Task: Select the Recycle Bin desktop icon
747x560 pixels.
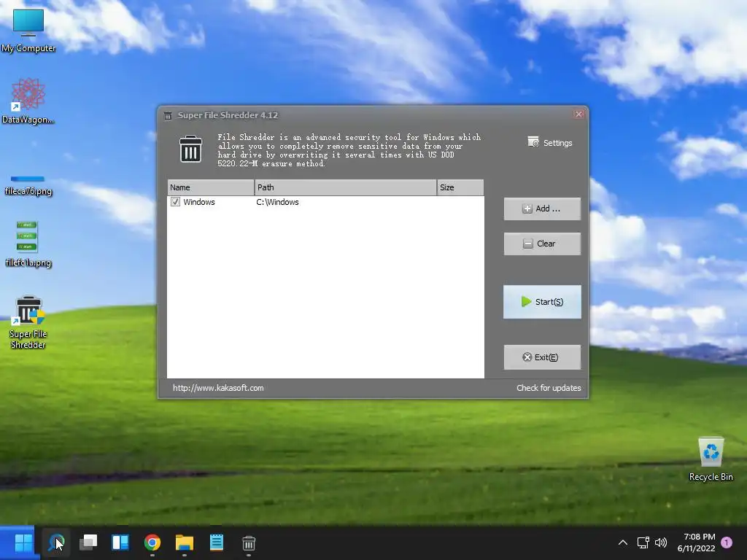Action: tap(711, 459)
